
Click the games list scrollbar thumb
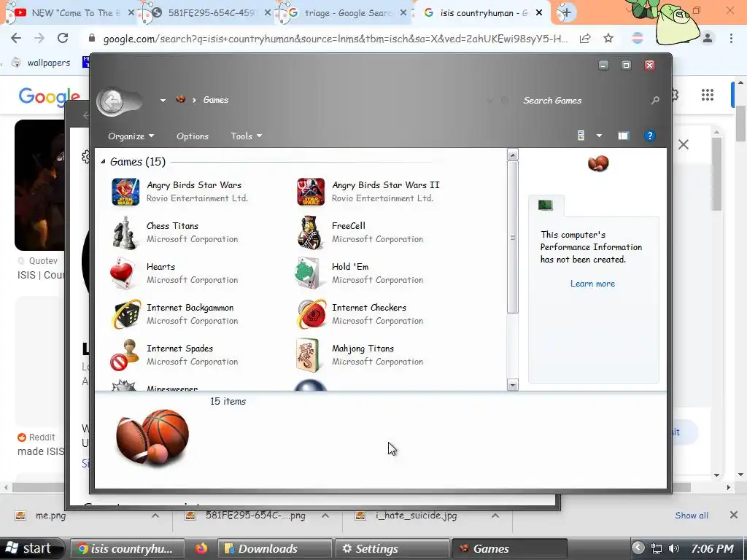tap(513, 237)
